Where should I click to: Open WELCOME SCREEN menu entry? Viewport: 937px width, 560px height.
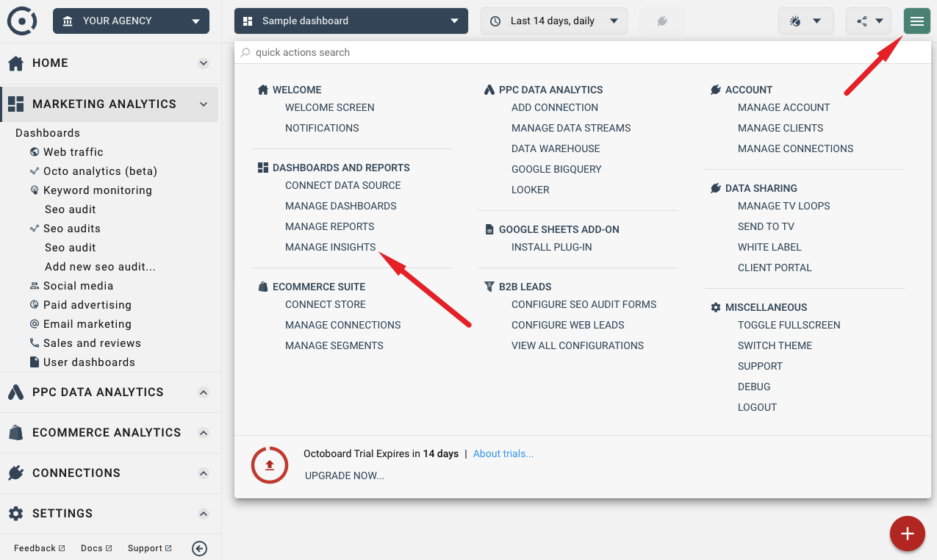pyautogui.click(x=330, y=107)
